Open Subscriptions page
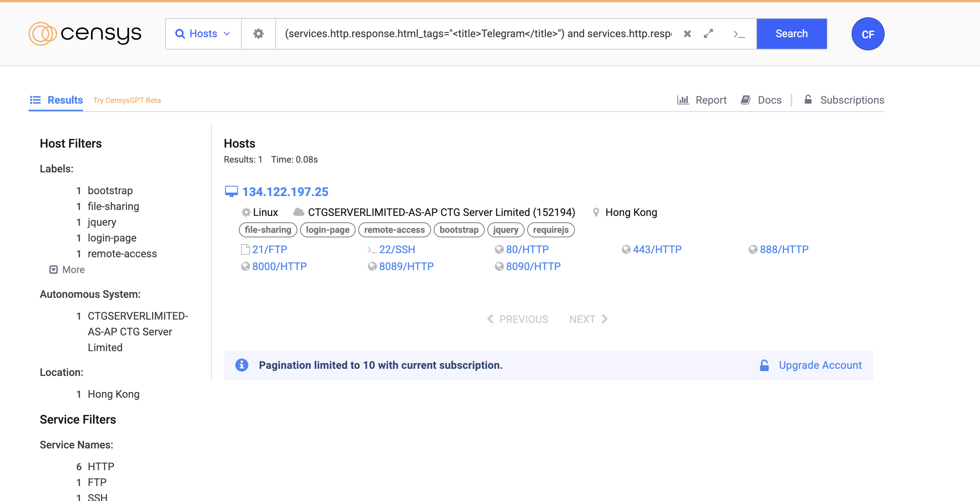 click(844, 100)
